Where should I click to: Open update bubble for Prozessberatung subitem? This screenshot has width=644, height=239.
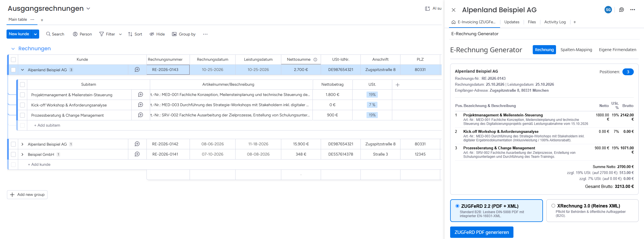point(140,115)
